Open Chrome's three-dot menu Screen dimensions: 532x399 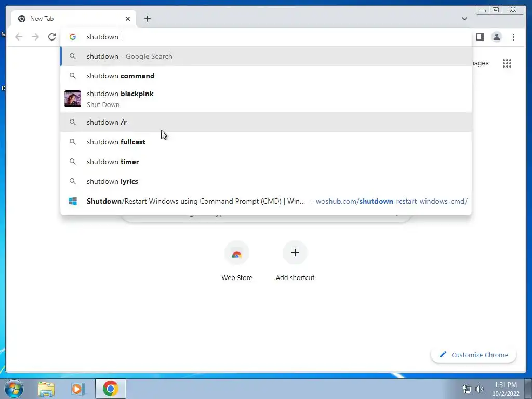513,37
